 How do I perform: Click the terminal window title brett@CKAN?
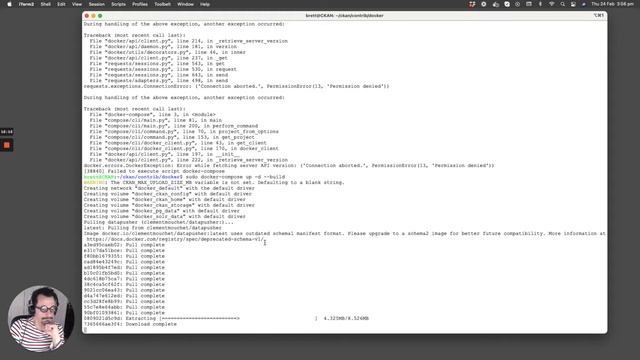coord(344,16)
